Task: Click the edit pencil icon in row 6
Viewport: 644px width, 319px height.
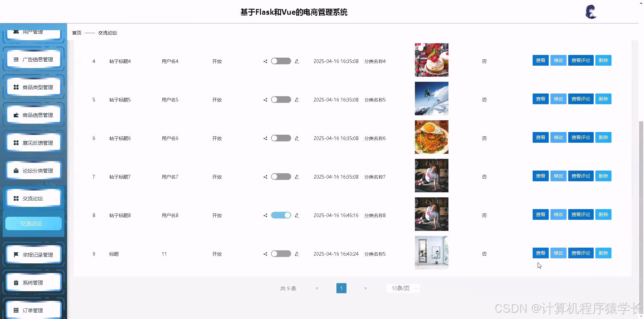Action: [297, 138]
